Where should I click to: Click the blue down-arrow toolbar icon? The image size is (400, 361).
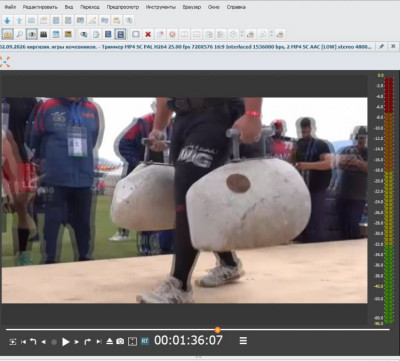point(7,21)
